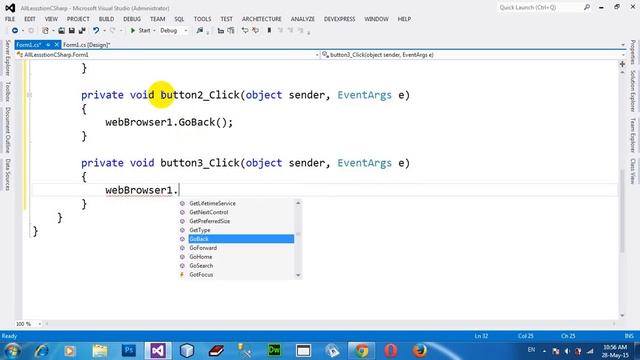Click the uncomment selected lines icon
Viewport: 640px width, 360px height.
click(x=256, y=31)
